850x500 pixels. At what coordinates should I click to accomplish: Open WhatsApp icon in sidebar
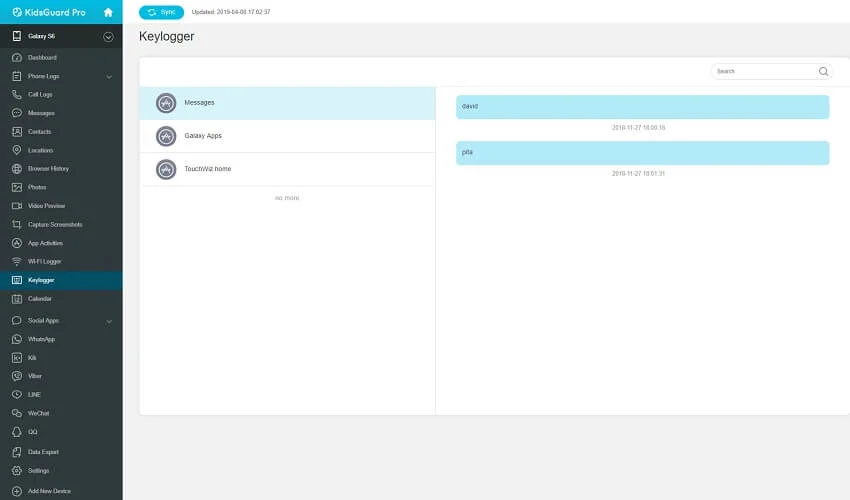[x=17, y=339]
